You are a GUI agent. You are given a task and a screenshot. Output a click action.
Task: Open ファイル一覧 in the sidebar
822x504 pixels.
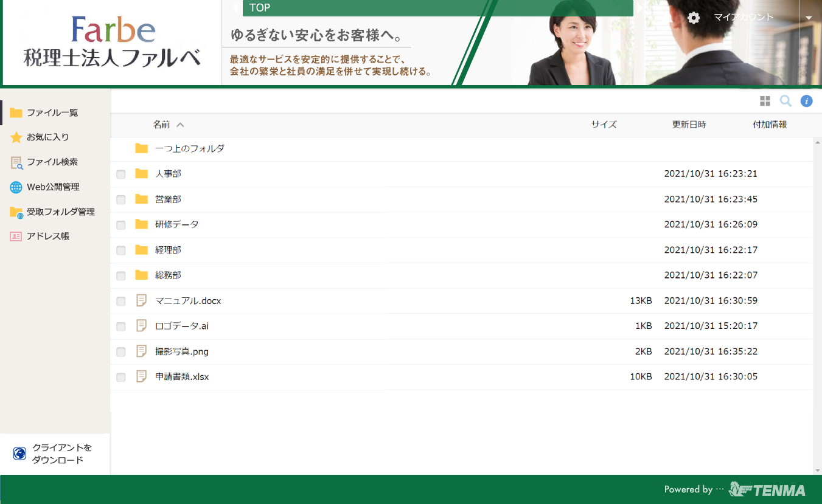coord(52,113)
